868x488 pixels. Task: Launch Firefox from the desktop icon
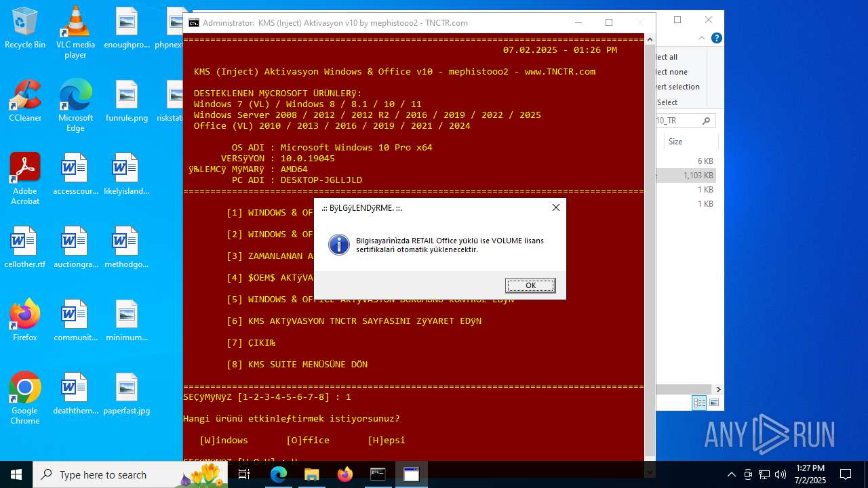coord(25,321)
